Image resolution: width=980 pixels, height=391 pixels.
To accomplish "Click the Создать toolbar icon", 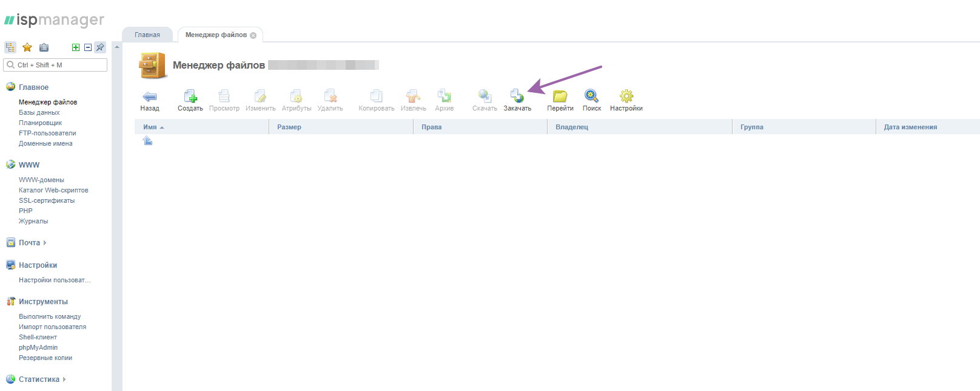I will 190,97.
